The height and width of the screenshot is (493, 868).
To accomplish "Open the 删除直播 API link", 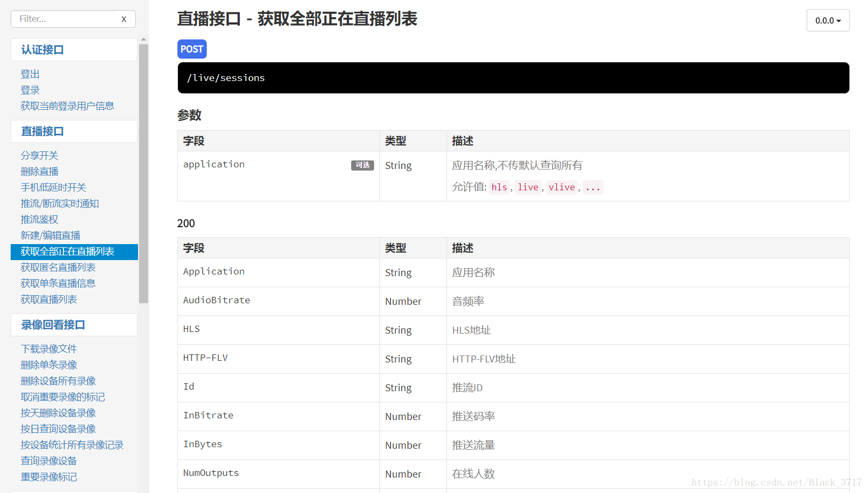I will point(39,172).
